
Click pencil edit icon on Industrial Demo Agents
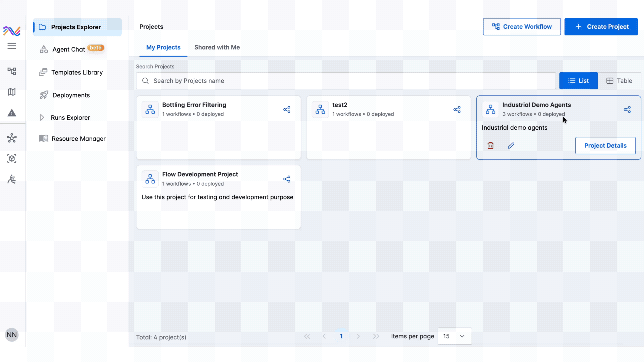tap(511, 146)
